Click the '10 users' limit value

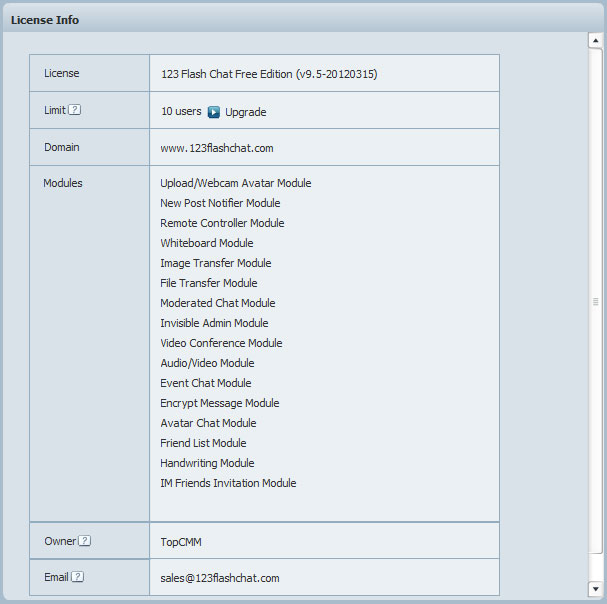(181, 112)
